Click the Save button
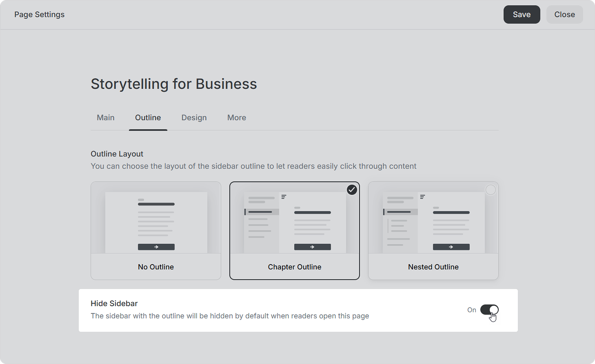This screenshot has width=595, height=364. click(x=522, y=15)
